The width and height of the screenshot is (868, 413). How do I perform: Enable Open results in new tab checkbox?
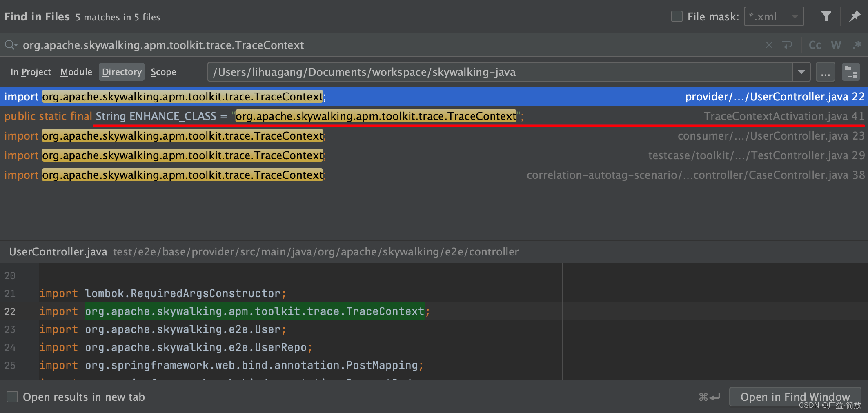[x=12, y=397]
